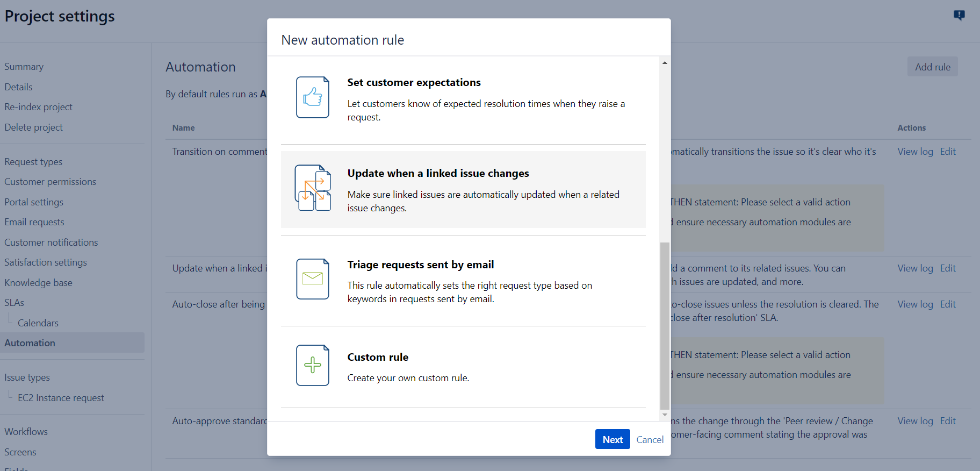Screen dimensions: 980x471
Task: Click the dialog scrollbar thumb
Action: (665, 326)
